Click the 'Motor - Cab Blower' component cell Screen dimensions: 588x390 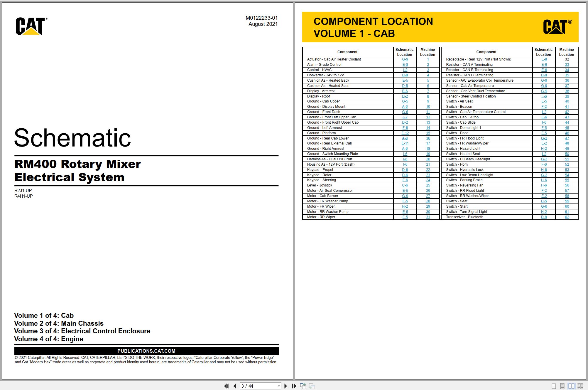348,196
